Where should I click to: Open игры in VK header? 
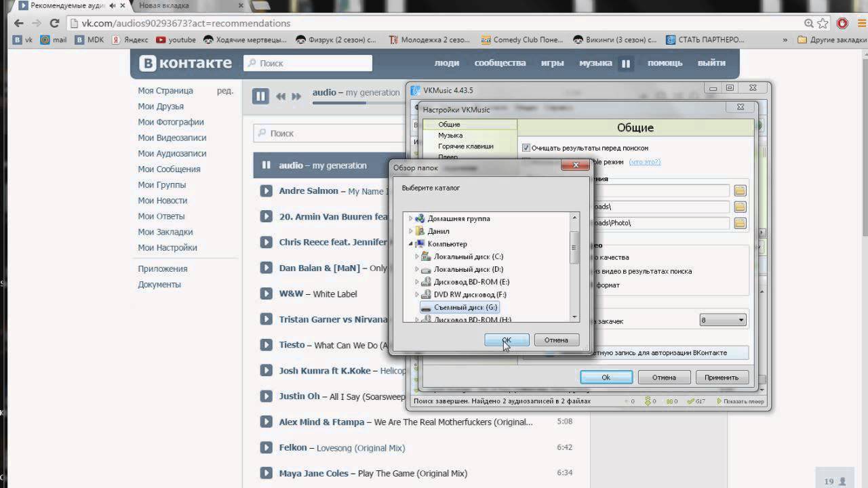(552, 63)
